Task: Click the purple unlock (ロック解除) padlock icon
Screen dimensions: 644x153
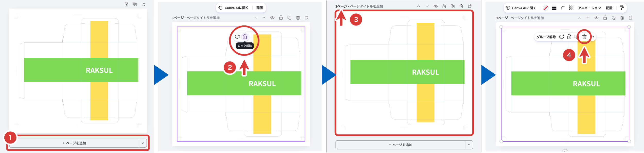Action: pos(245,37)
